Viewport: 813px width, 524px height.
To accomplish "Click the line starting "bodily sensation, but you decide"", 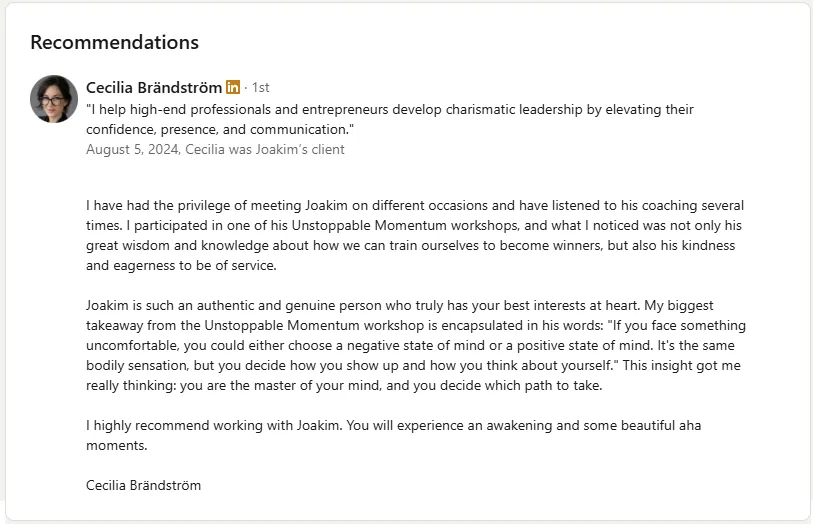I will 413,365.
